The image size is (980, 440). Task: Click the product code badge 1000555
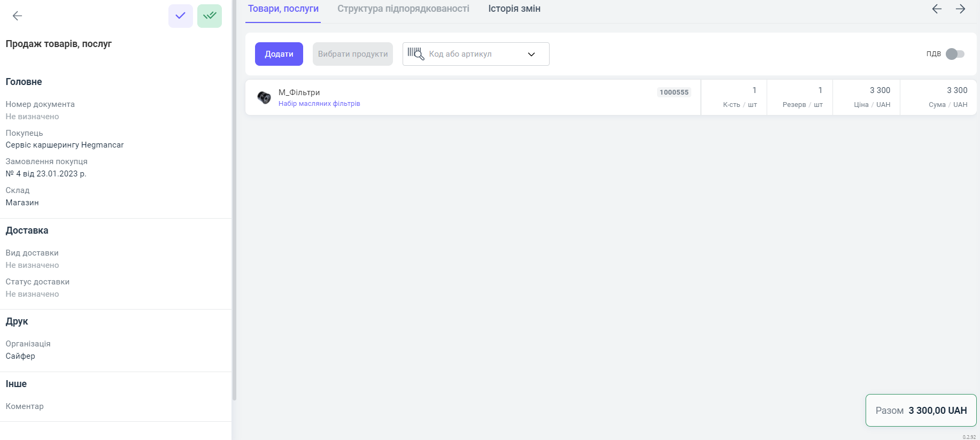(674, 92)
